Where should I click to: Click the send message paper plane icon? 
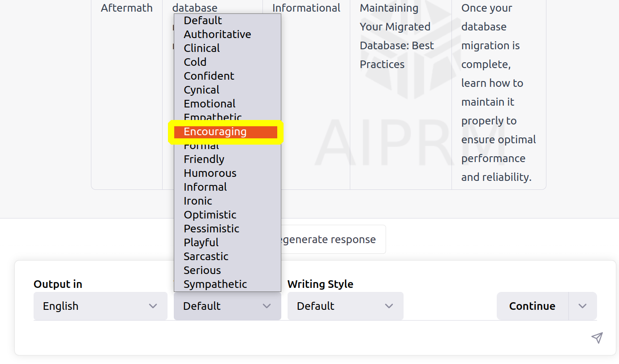597,338
